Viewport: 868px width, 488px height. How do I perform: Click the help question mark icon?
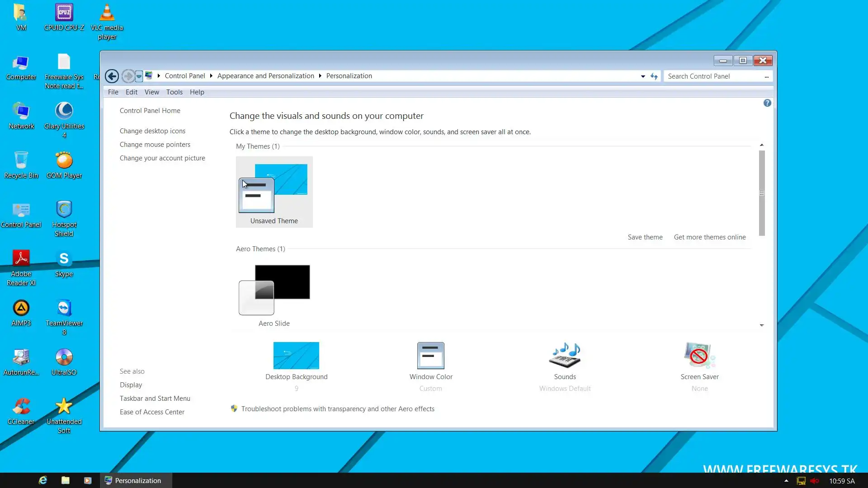(x=767, y=103)
